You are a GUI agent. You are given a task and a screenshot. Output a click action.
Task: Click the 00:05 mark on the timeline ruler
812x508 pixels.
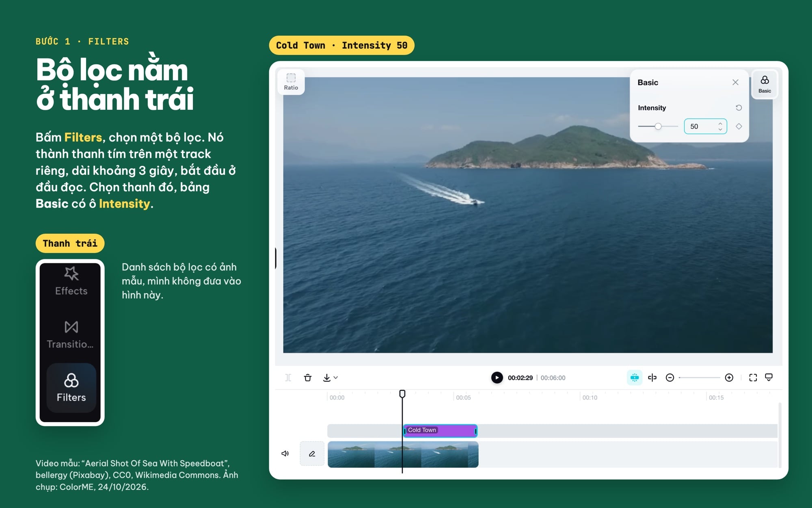(463, 397)
